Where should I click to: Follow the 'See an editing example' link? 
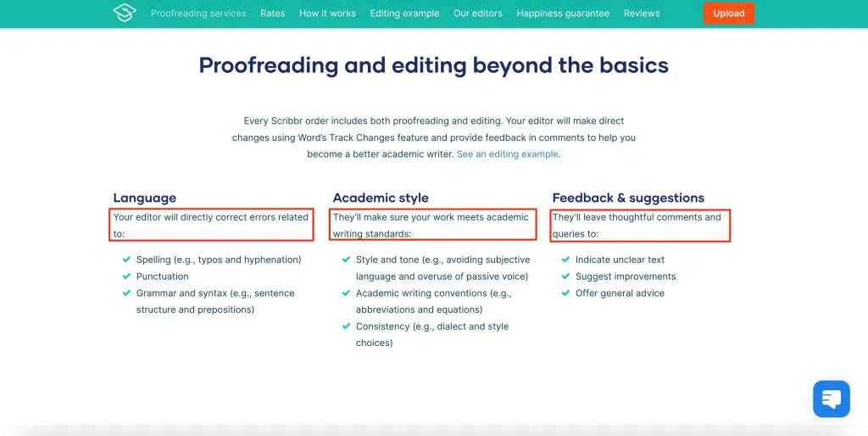[x=507, y=154]
